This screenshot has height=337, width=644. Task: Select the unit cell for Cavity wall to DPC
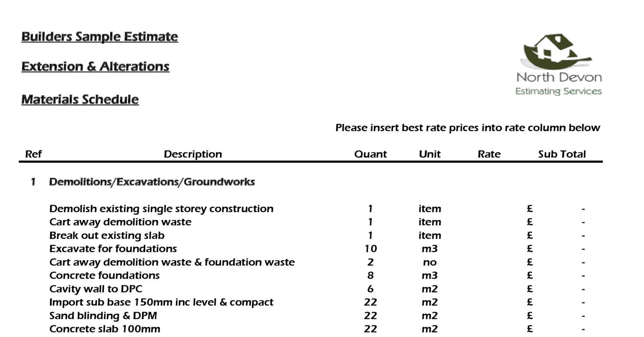pyautogui.click(x=429, y=289)
